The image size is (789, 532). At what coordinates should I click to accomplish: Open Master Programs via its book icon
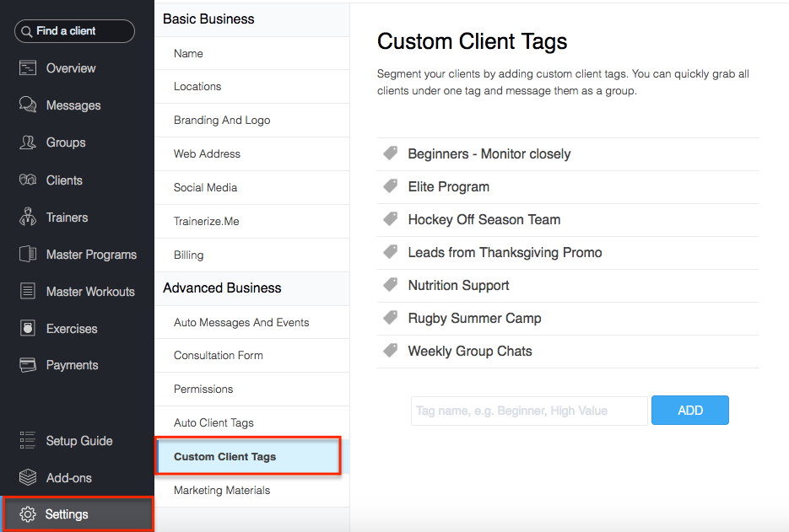pyautogui.click(x=28, y=254)
